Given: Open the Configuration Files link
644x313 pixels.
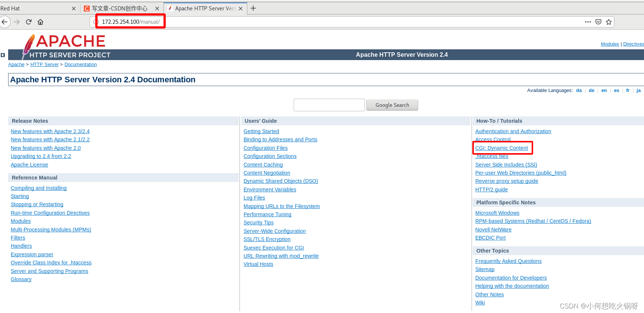Looking at the screenshot, I should [x=265, y=148].
